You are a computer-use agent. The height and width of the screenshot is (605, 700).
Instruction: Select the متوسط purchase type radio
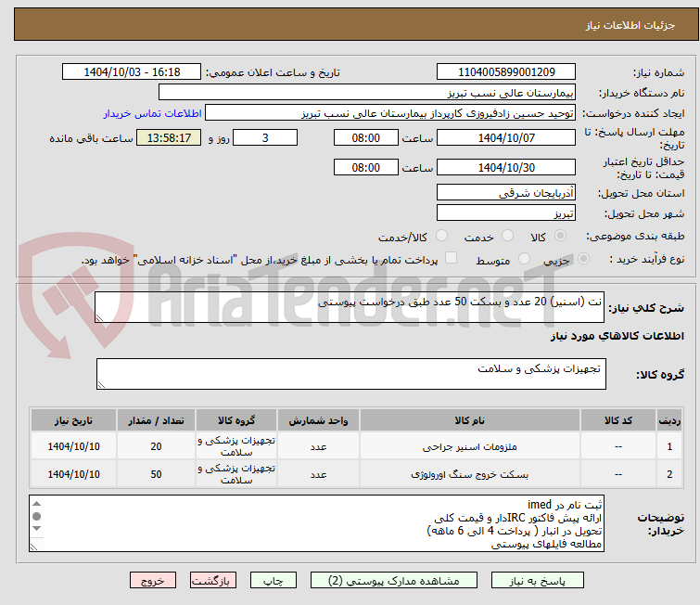pos(524,259)
